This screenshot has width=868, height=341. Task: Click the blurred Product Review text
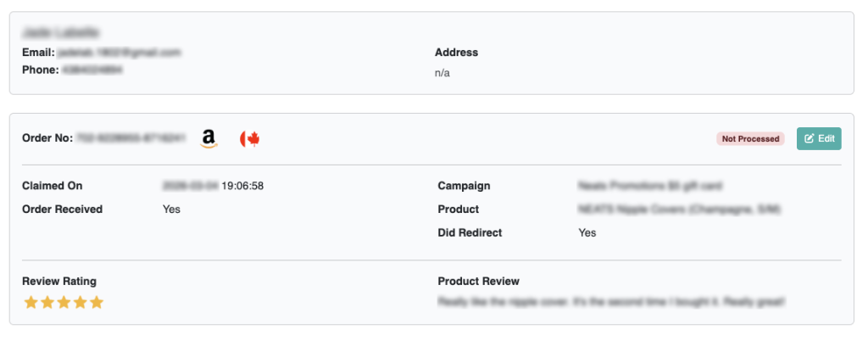point(611,301)
